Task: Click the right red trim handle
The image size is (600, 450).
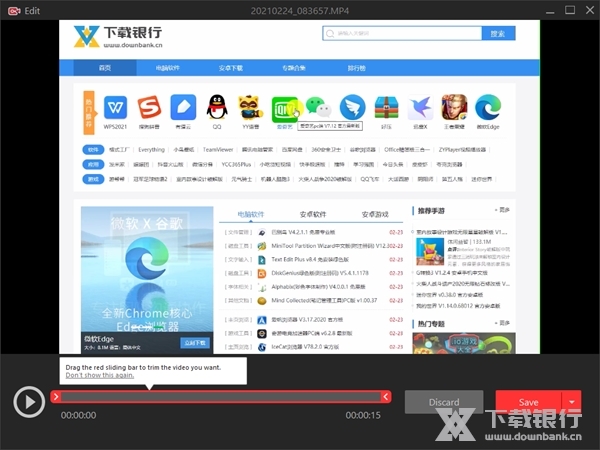Action: pos(386,397)
